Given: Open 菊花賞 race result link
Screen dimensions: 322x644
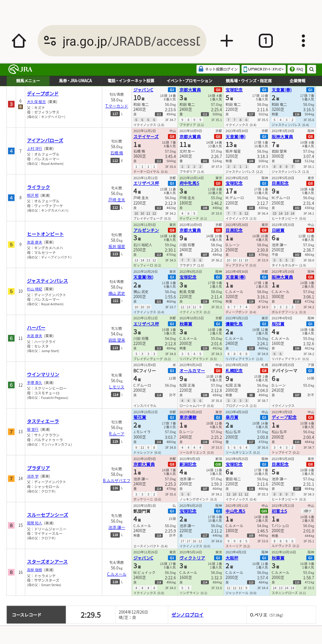Looking at the screenshot, I should coord(140,417).
